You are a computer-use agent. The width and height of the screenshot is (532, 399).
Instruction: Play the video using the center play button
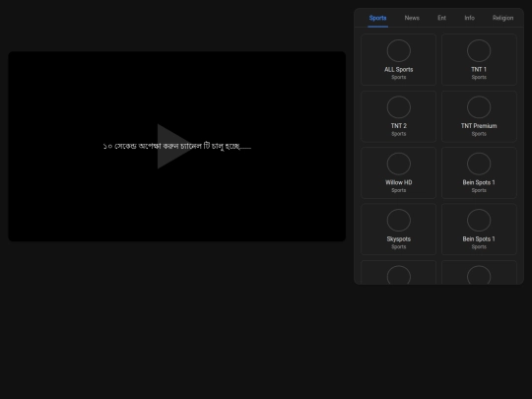click(173, 146)
